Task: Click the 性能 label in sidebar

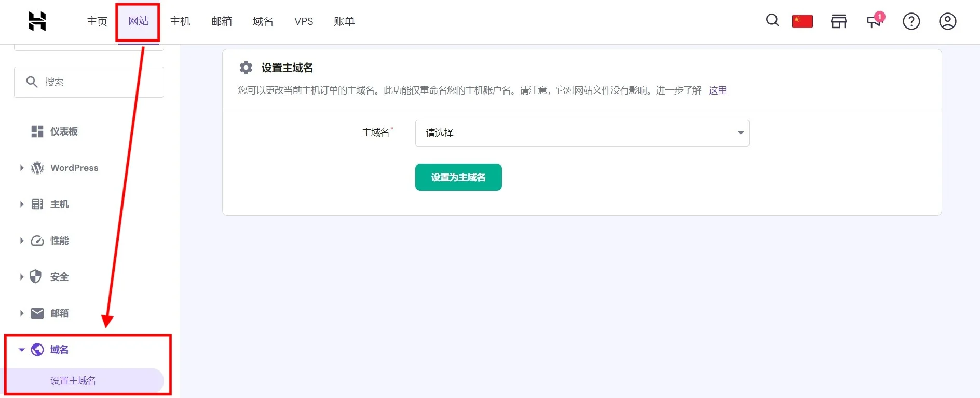Action: tap(60, 241)
